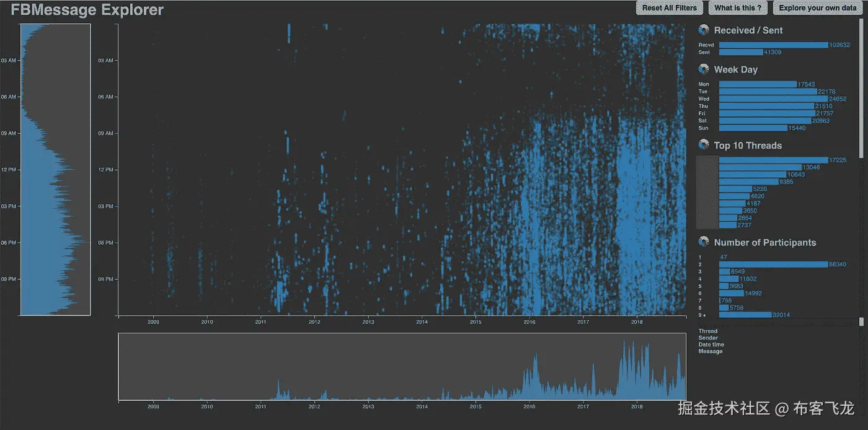The height and width of the screenshot is (430, 868).
Task: Click the FBMessage Explorer title
Action: tap(87, 10)
